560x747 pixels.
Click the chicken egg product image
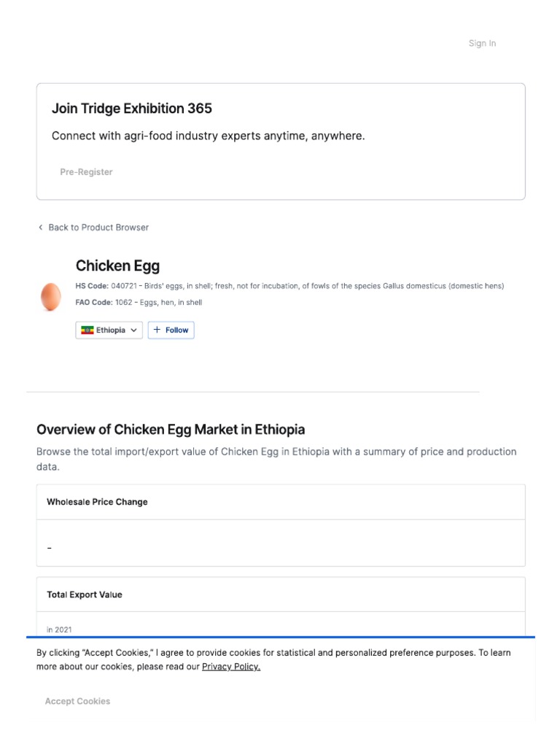coord(51,297)
